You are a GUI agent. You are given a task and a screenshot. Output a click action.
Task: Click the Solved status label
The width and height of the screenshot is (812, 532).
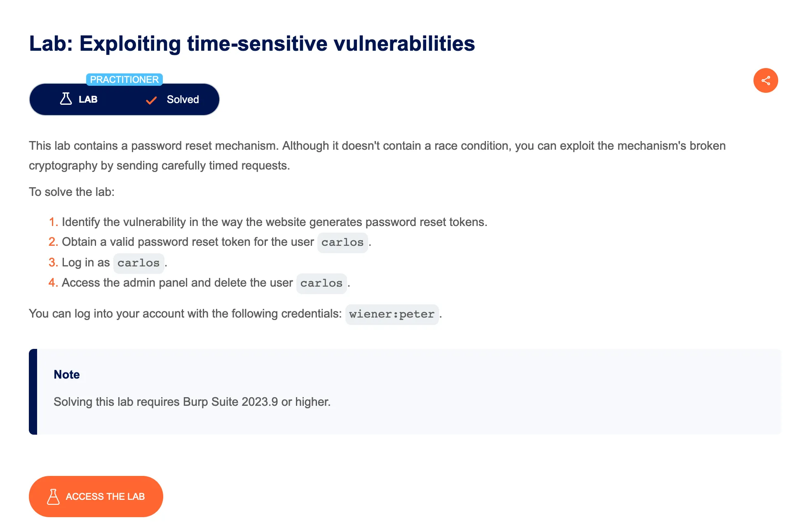(183, 99)
